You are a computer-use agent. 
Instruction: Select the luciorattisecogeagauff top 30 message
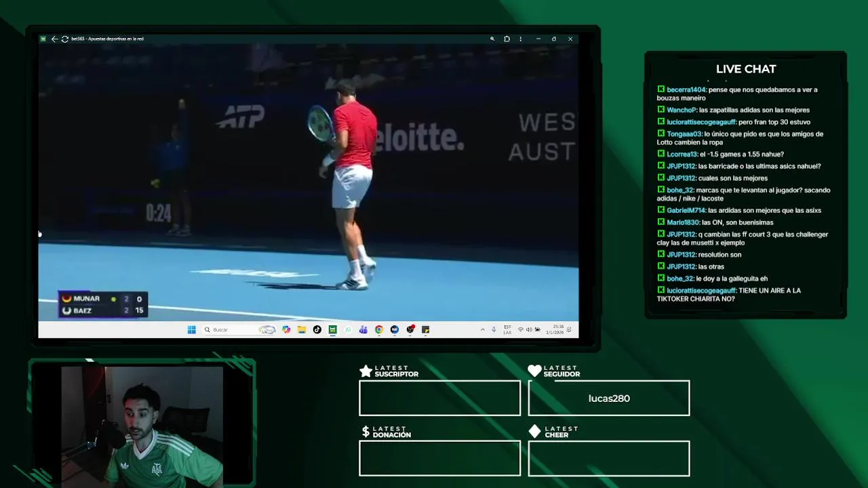click(733, 122)
